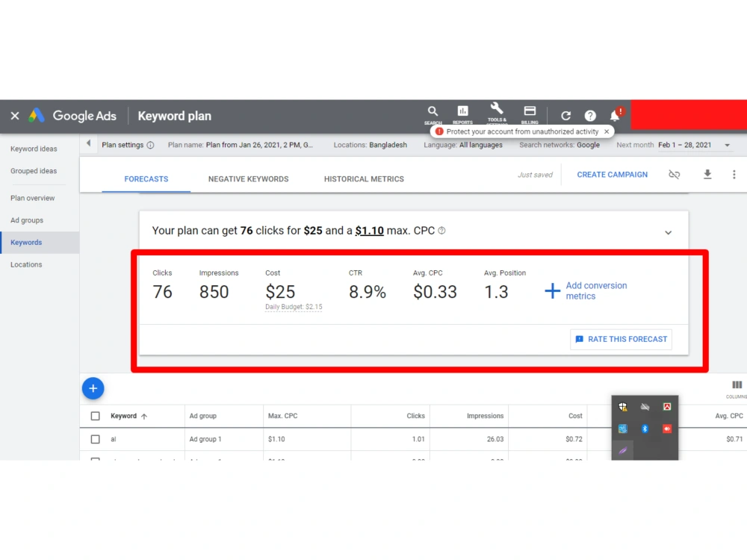Open the notifications bell icon
Viewport: 747px width, 560px height.
point(616,115)
